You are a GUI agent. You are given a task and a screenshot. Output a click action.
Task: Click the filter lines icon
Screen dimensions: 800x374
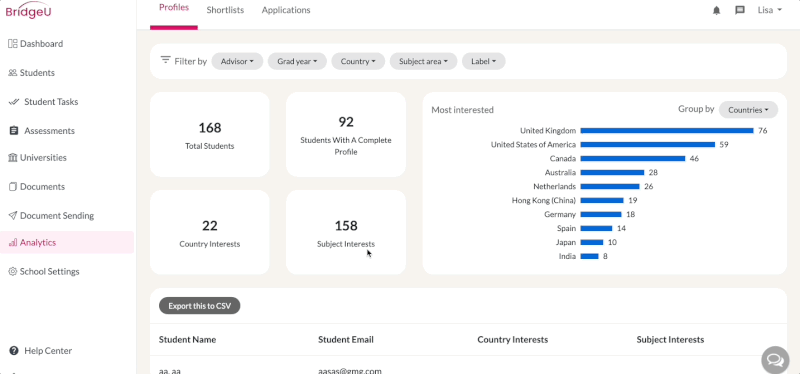(x=165, y=60)
